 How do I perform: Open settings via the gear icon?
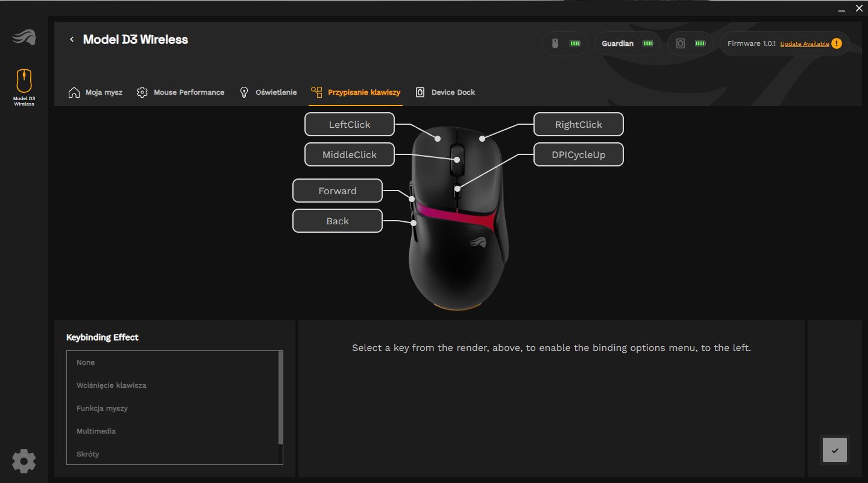pyautogui.click(x=24, y=461)
